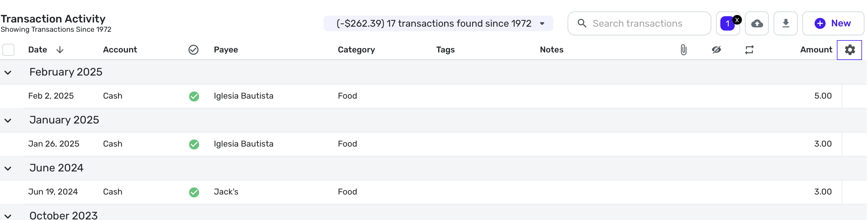Toggle the select all transactions checkbox
This screenshot has height=220, width=868.
point(8,50)
